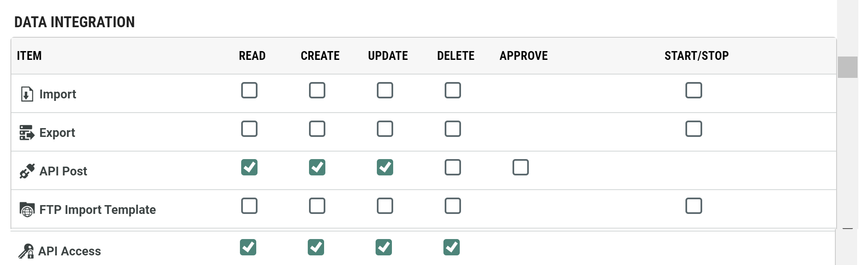Click the FTP Import Template label
This screenshot has height=265, width=868.
pyautogui.click(x=98, y=210)
